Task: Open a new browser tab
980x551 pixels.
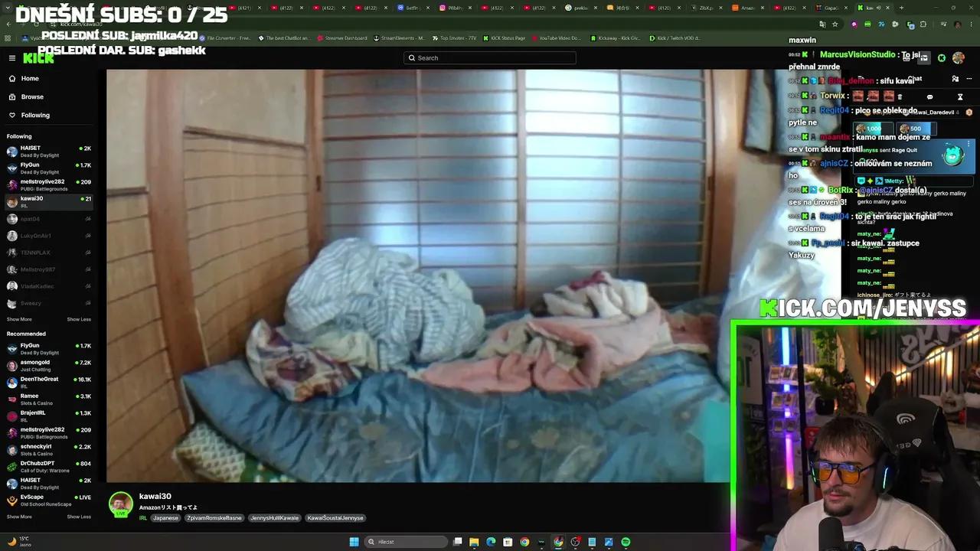Action: tap(901, 8)
